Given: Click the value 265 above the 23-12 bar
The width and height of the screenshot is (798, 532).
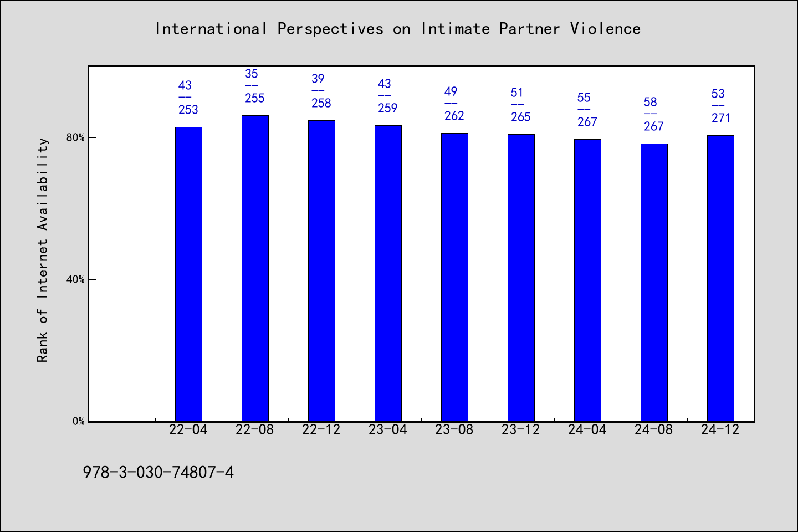Looking at the screenshot, I should point(521,117).
